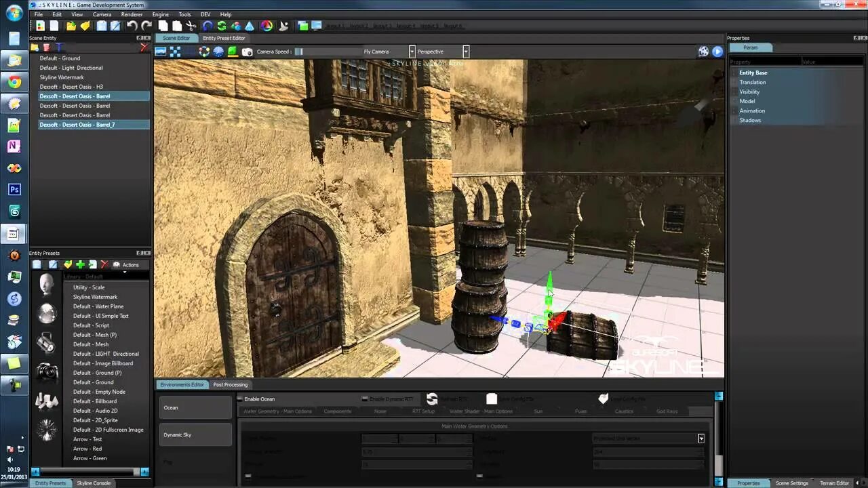Select the spotlight preset category icon

click(x=47, y=342)
